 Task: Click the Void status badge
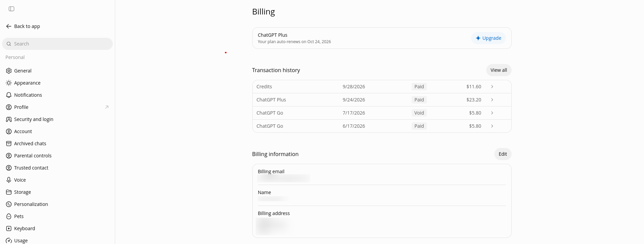419,113
